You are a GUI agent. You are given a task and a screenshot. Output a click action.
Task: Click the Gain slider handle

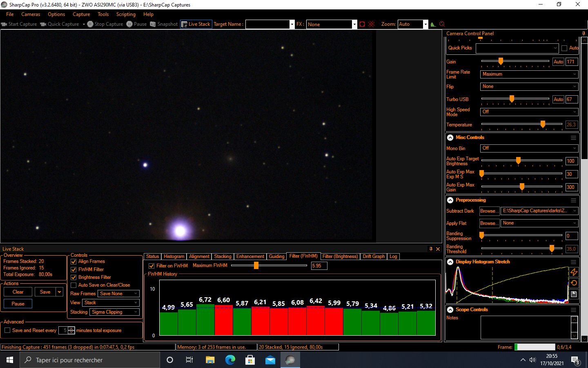coord(501,61)
